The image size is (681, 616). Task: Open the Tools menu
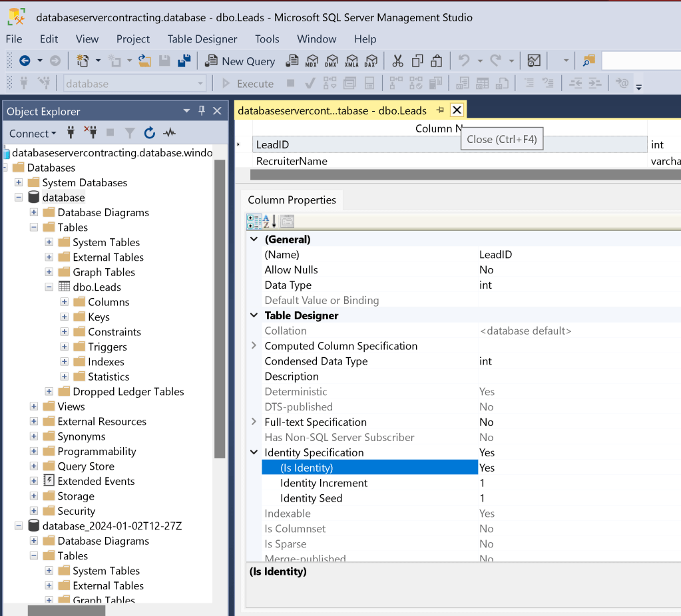pyautogui.click(x=267, y=39)
